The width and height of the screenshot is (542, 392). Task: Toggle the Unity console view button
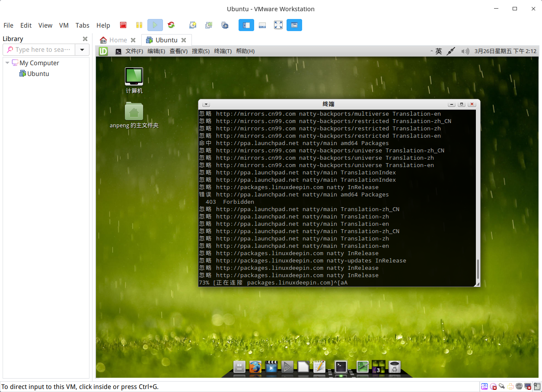pos(294,25)
